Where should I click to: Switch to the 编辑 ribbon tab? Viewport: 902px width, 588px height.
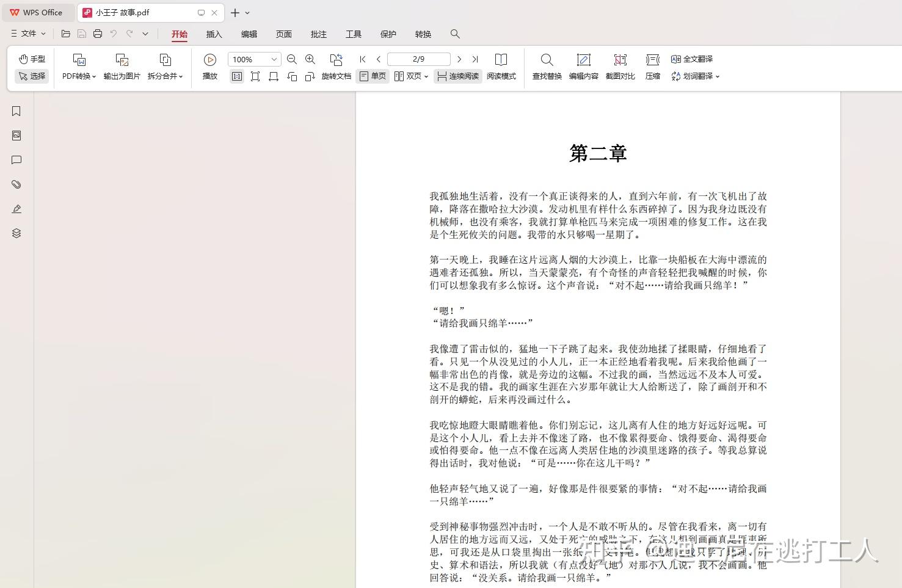tap(249, 34)
